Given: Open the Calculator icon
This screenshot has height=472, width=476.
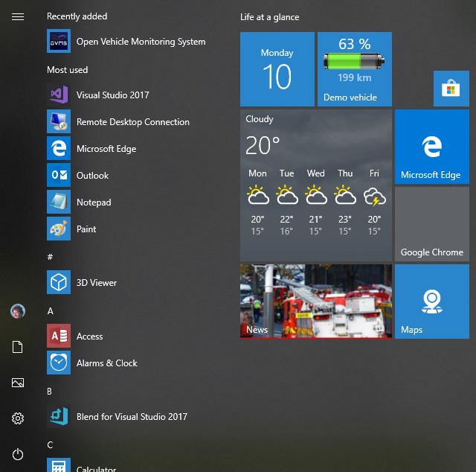Looking at the screenshot, I should point(59,465).
